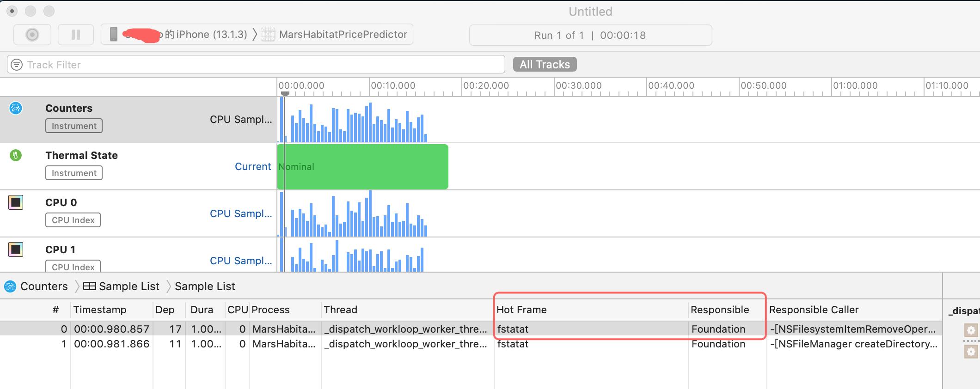Show All Tracks
Image resolution: width=980 pixels, height=389 pixels.
pos(545,64)
